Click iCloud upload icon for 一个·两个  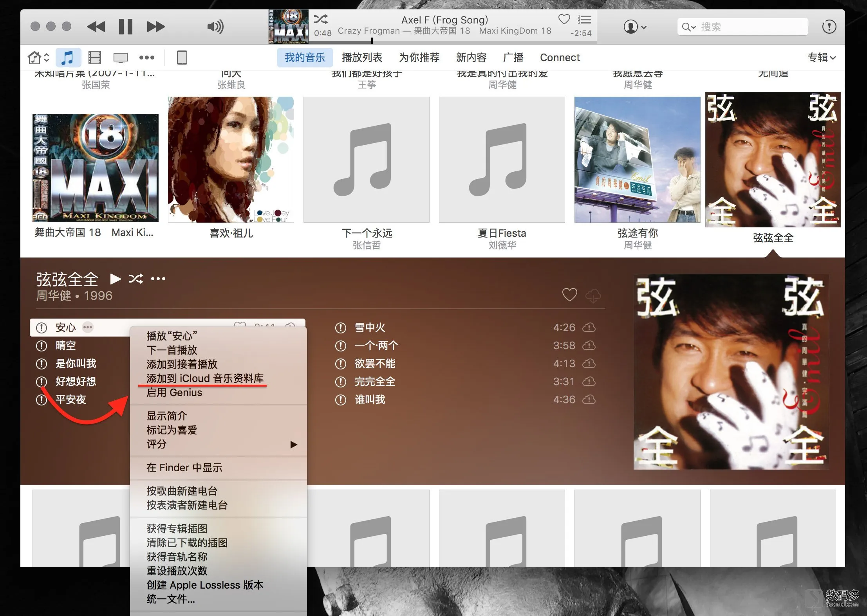click(589, 345)
